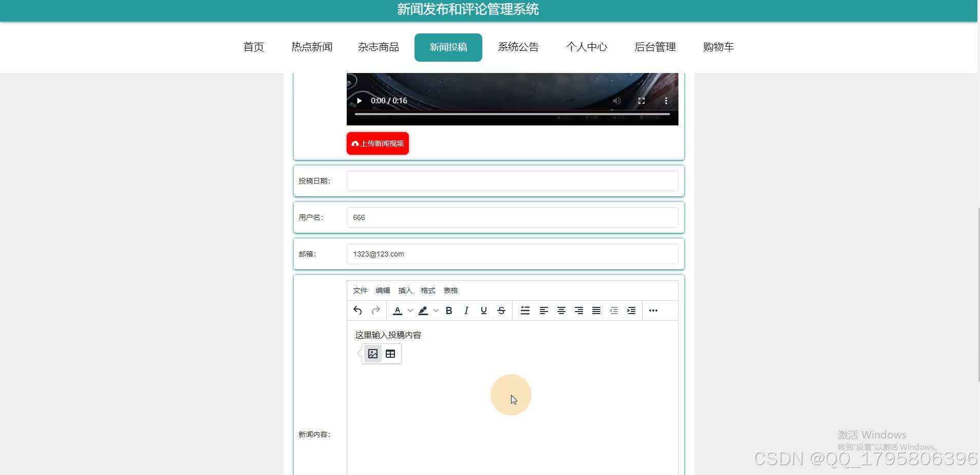This screenshot has width=980, height=475.
Task: Select the 新闻投稿 tab
Action: coord(448,47)
